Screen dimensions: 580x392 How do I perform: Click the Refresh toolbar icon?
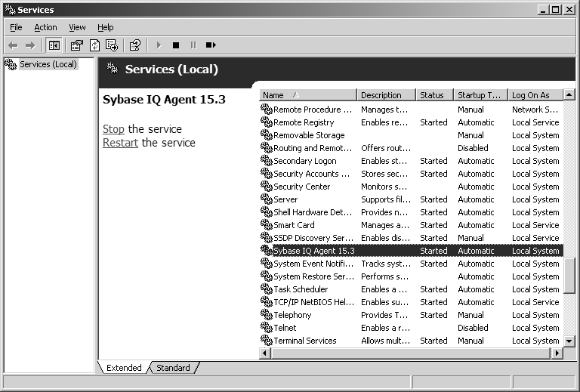coord(94,45)
